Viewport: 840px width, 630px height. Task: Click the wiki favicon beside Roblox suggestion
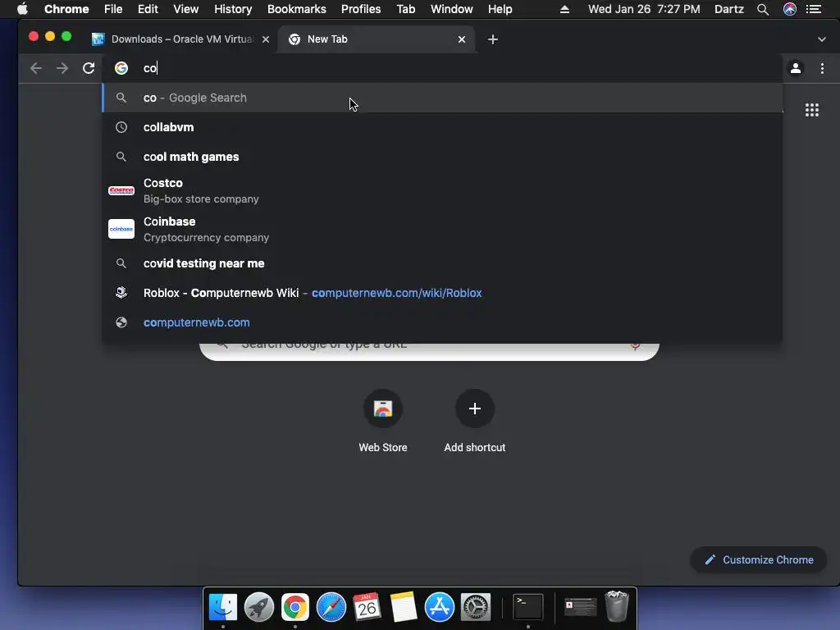pyautogui.click(x=121, y=293)
